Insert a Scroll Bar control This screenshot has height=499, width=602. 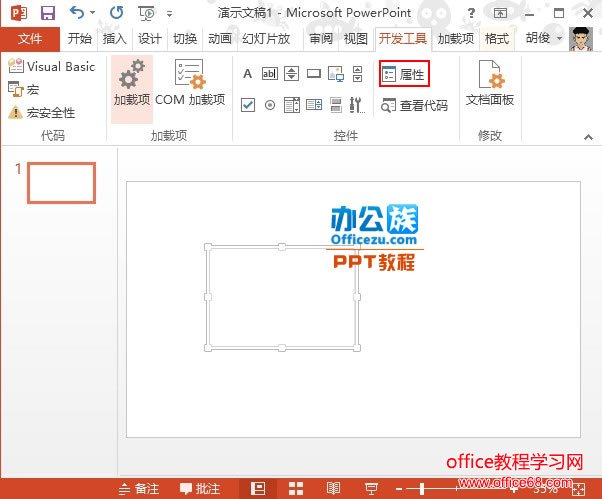tap(357, 73)
